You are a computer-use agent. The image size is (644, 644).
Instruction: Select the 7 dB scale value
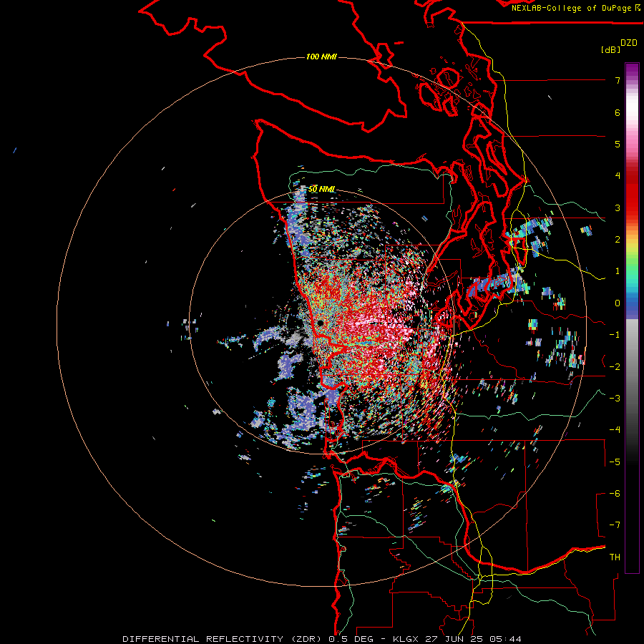618,80
